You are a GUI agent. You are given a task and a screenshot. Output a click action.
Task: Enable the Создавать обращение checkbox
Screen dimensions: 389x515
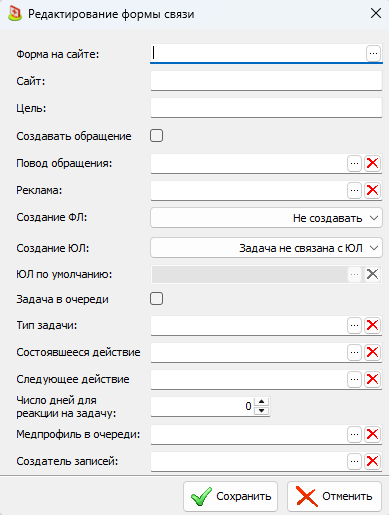pos(156,136)
